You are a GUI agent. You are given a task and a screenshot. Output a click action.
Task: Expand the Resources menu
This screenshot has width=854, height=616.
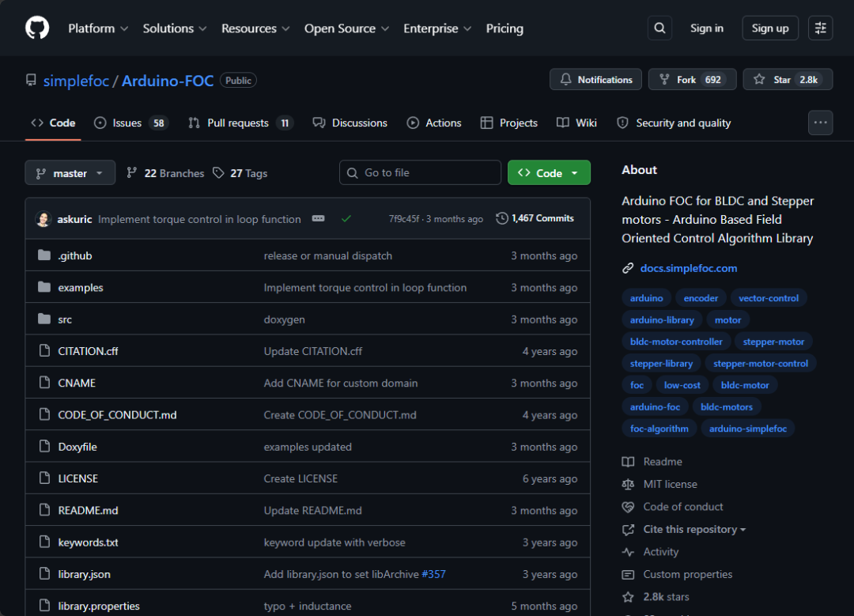point(255,28)
